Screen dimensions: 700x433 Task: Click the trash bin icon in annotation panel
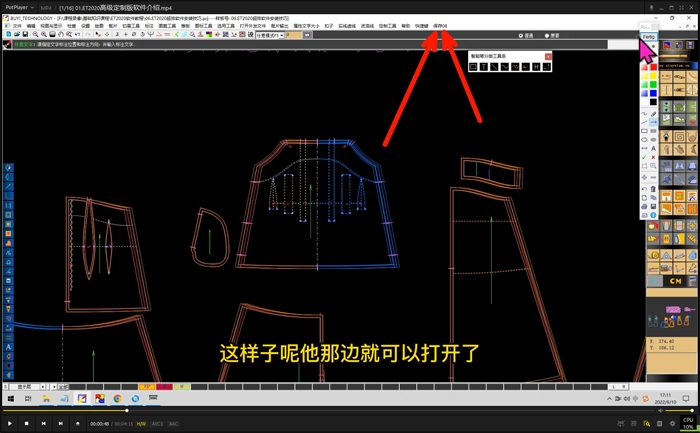tap(653, 189)
